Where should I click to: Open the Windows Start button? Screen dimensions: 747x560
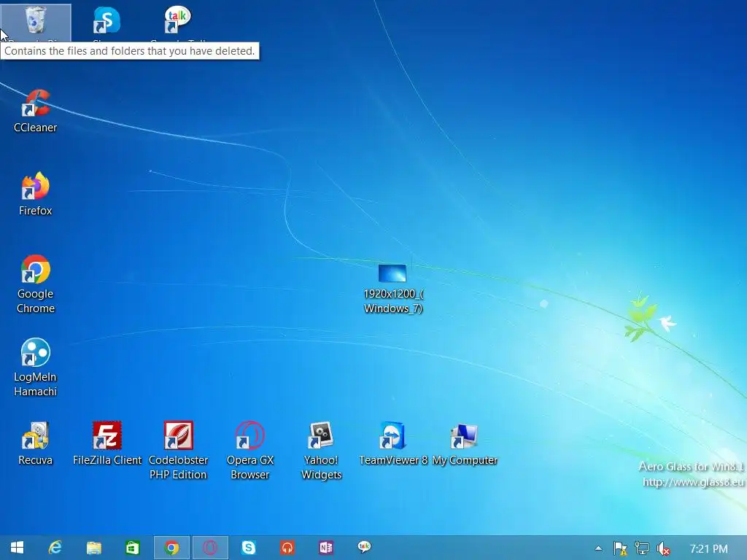click(18, 548)
